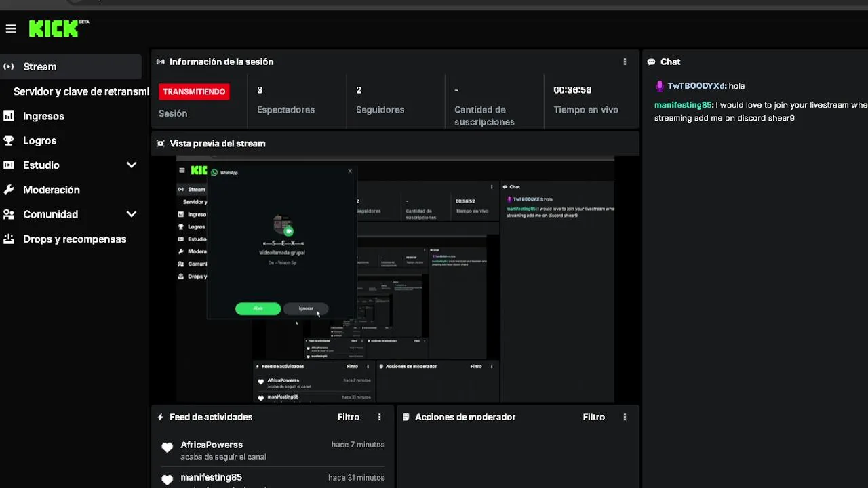Click the Abrir button in stream preview
868x488 pixels.
point(258,308)
